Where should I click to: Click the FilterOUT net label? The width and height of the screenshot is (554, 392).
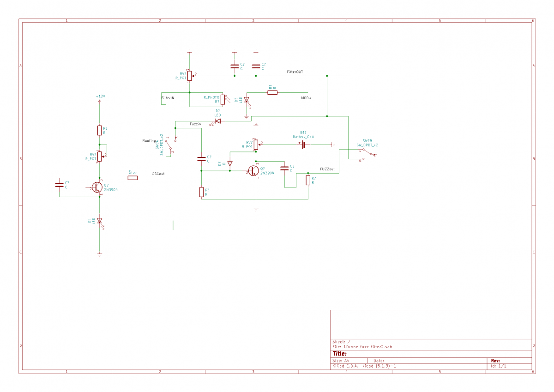(295, 72)
